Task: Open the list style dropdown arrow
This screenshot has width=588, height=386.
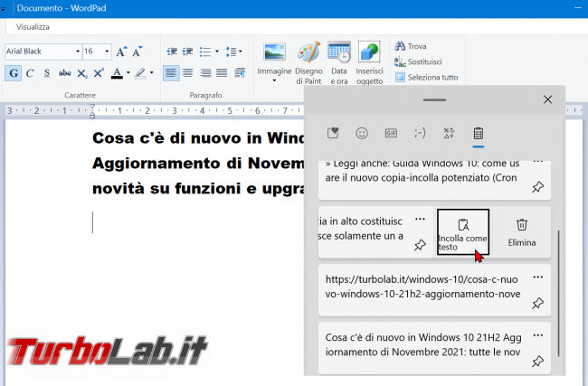Action: click(217, 52)
